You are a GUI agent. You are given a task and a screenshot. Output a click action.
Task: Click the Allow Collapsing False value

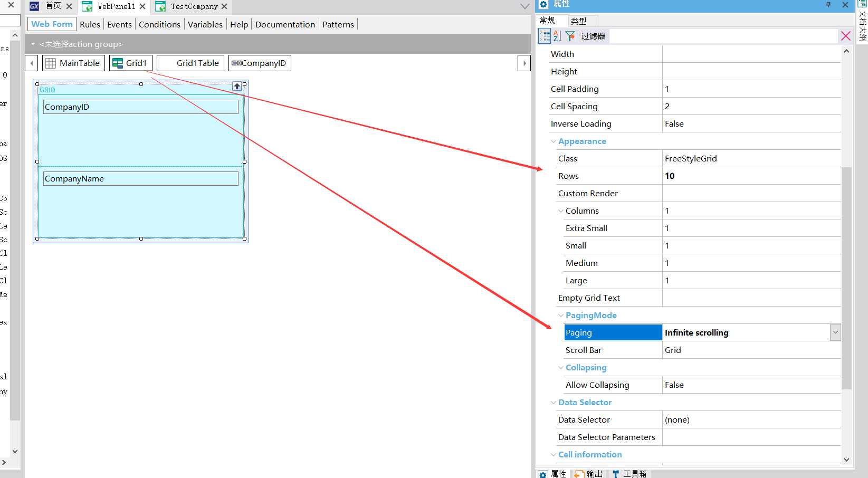(x=751, y=385)
